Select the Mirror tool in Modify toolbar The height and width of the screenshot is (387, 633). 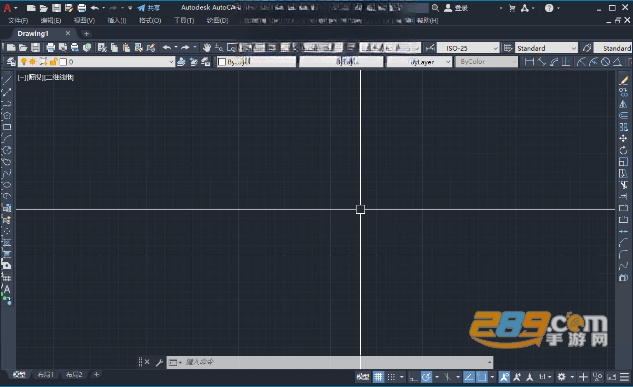pyautogui.click(x=623, y=104)
